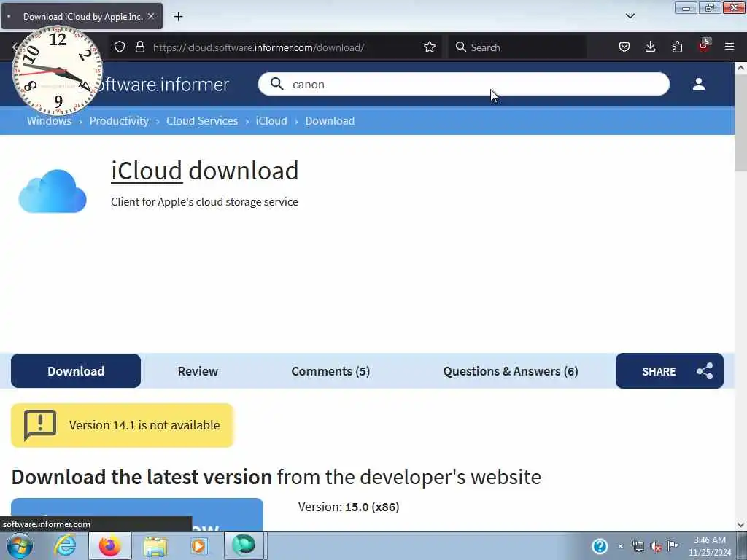Open the iCloud title link

[147, 171]
